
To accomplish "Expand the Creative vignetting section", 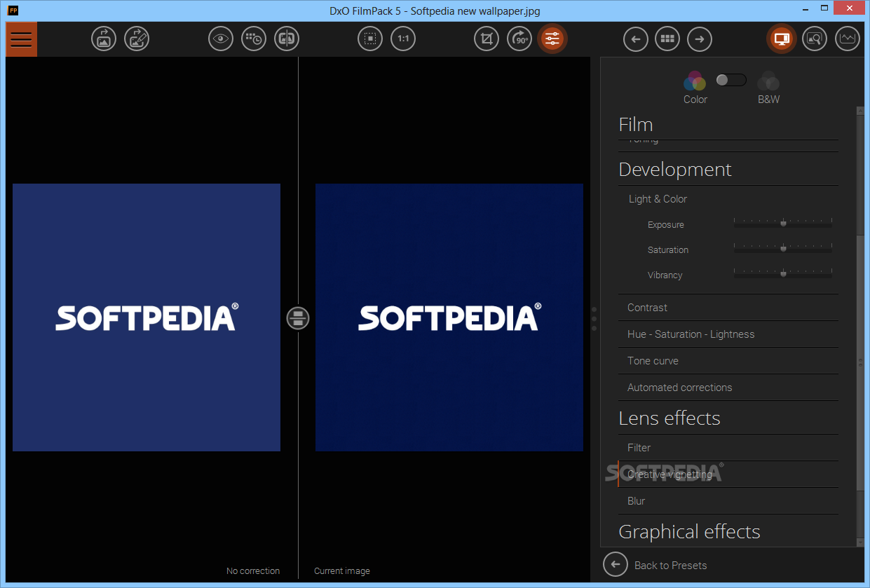I will tap(728, 474).
